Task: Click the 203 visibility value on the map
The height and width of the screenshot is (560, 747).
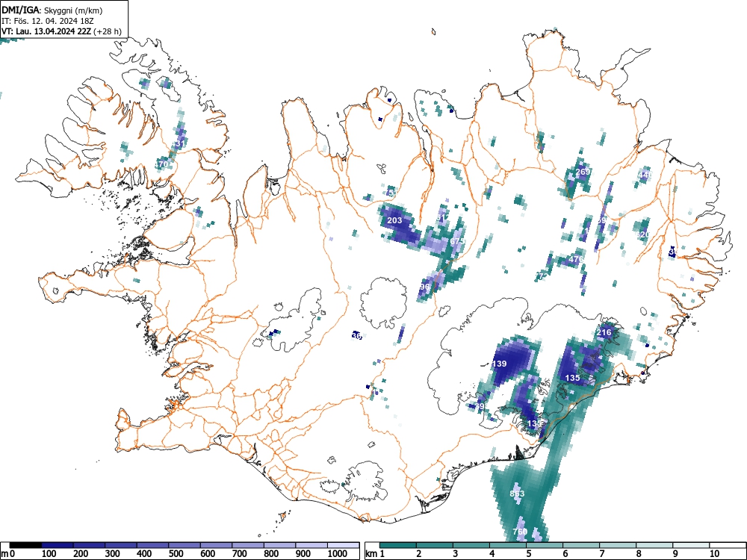Action: (394, 220)
